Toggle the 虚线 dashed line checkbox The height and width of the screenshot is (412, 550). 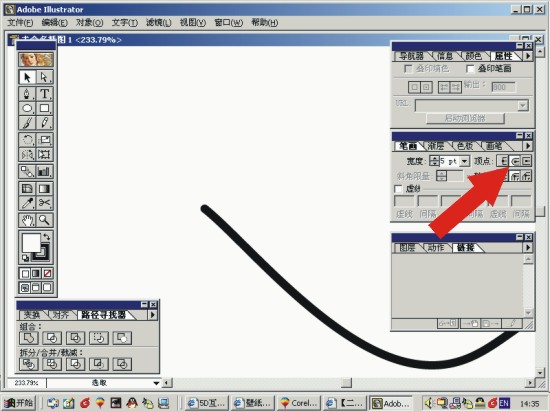tap(398, 189)
